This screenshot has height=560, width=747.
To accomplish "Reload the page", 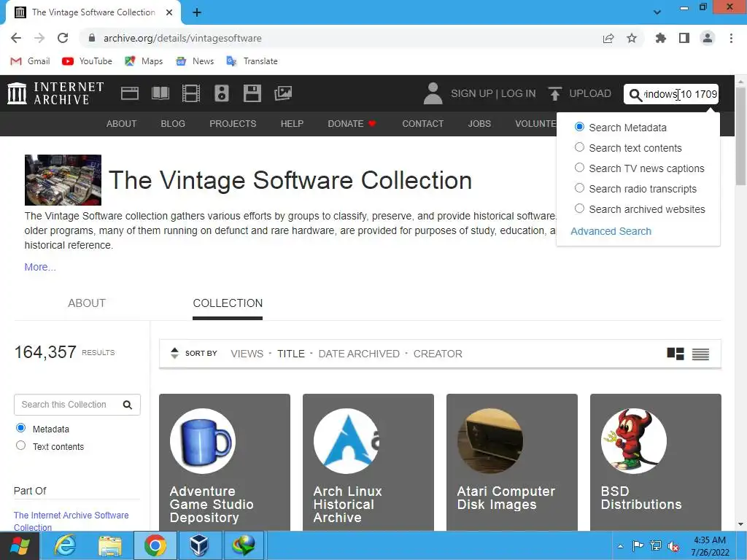I will point(63,38).
